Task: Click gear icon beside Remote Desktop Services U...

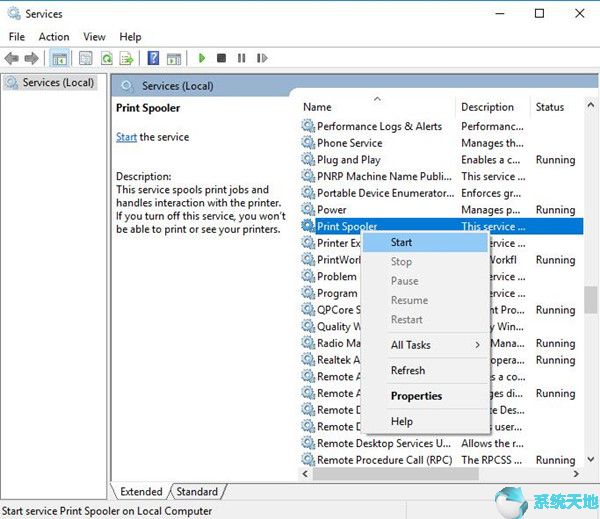Action: (x=308, y=443)
